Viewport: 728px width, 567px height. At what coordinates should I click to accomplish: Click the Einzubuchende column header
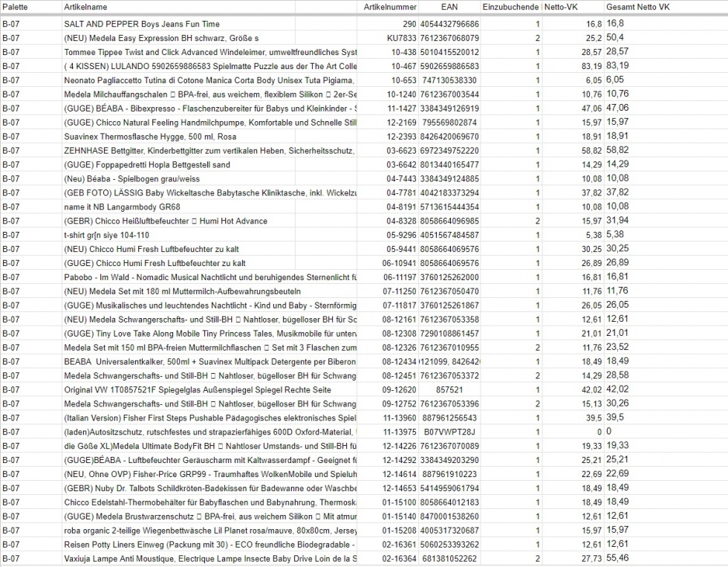(511, 7)
